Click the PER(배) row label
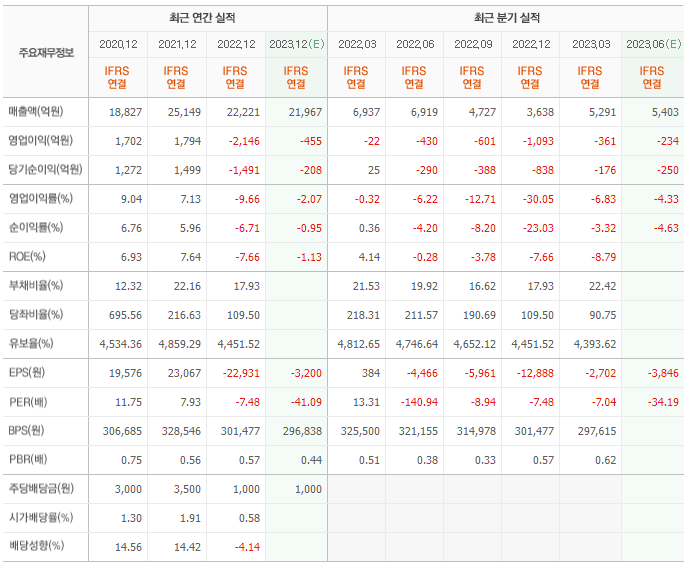 (x=28, y=402)
